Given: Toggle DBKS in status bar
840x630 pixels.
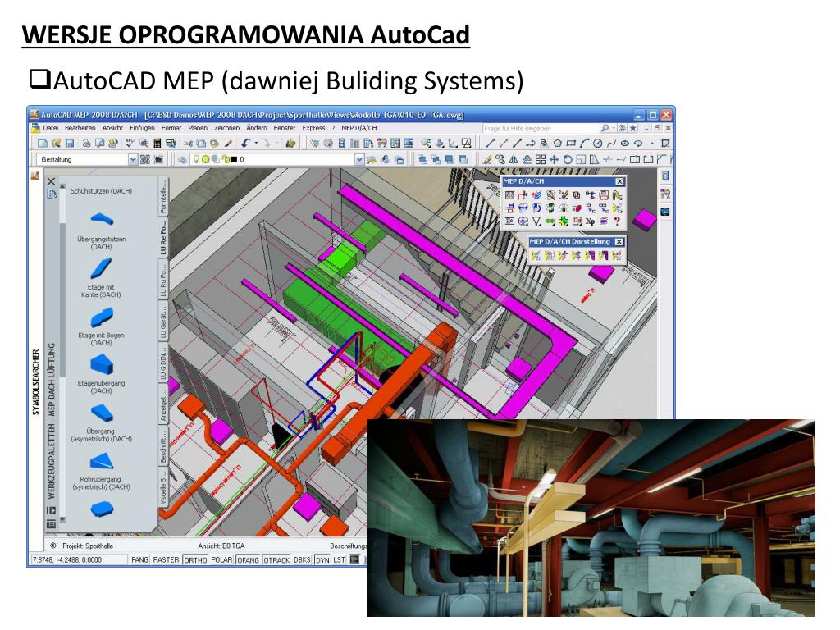Looking at the screenshot, I should pyautogui.click(x=302, y=559).
